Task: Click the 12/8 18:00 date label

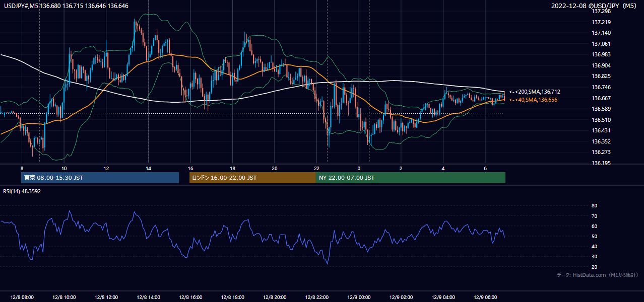Action: click(x=232, y=297)
